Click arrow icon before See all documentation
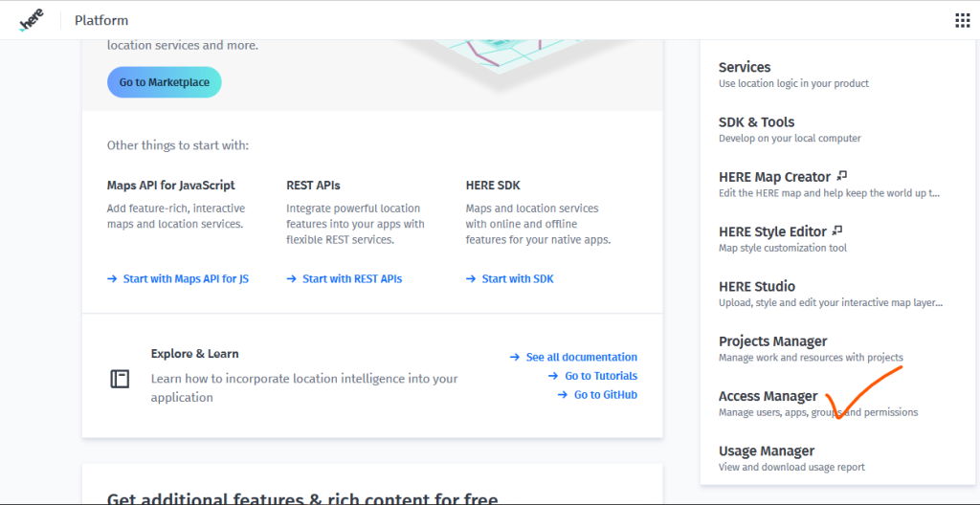The height and width of the screenshot is (505, 980). coord(514,357)
